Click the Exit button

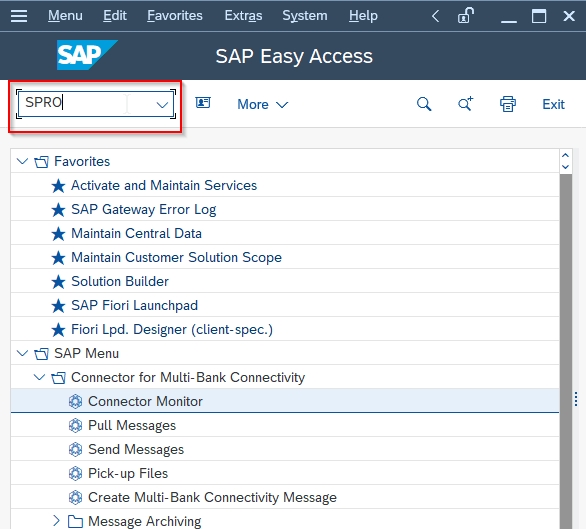click(553, 104)
